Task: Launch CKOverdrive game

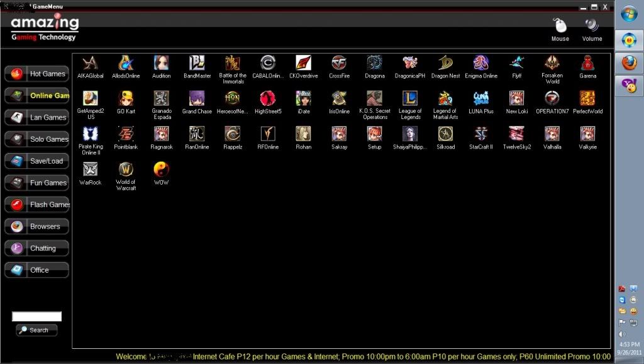Action: (304, 64)
